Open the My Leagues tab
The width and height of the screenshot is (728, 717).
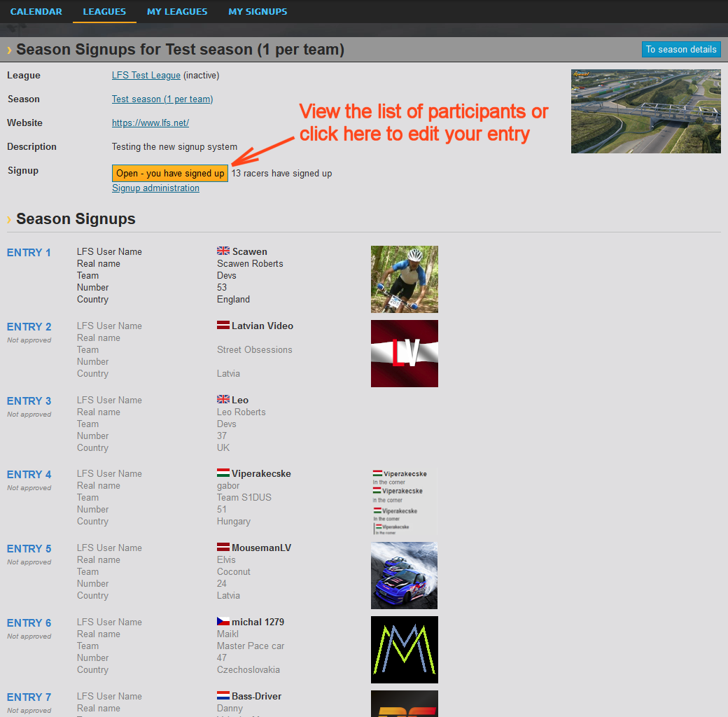(x=177, y=12)
